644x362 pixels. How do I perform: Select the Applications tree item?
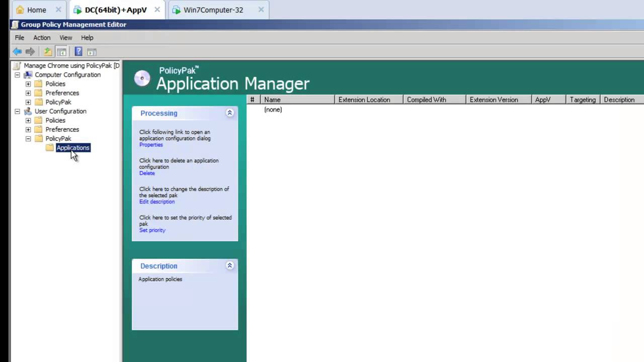click(x=73, y=148)
